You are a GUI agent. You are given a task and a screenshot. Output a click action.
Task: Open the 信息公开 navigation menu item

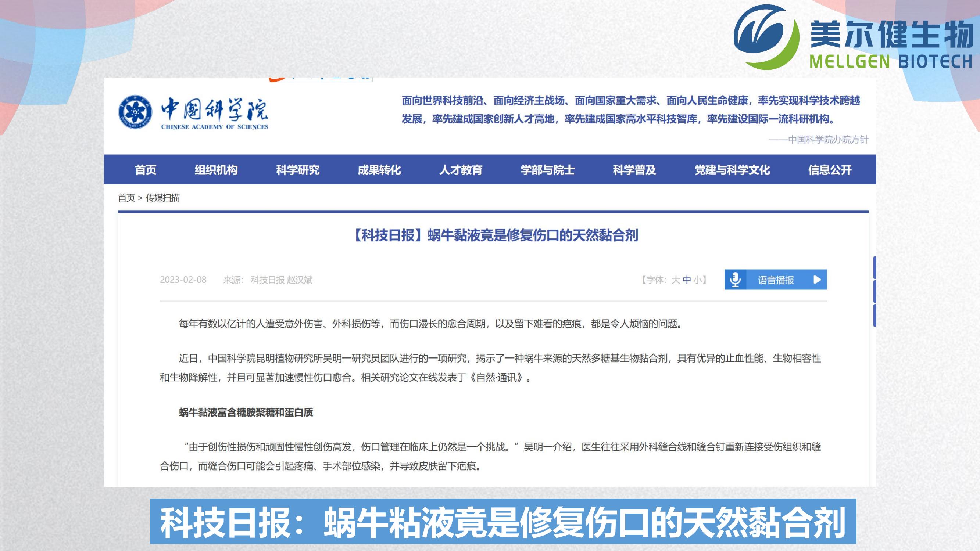pos(830,170)
